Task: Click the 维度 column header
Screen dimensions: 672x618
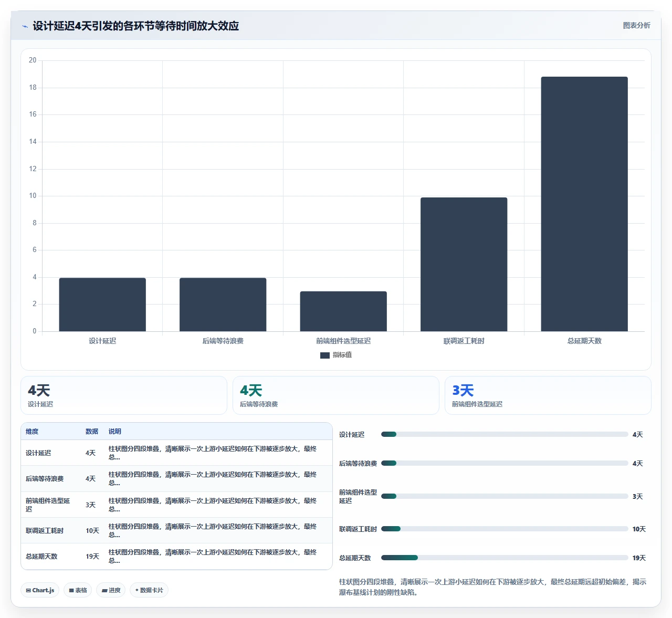Action: (32, 432)
